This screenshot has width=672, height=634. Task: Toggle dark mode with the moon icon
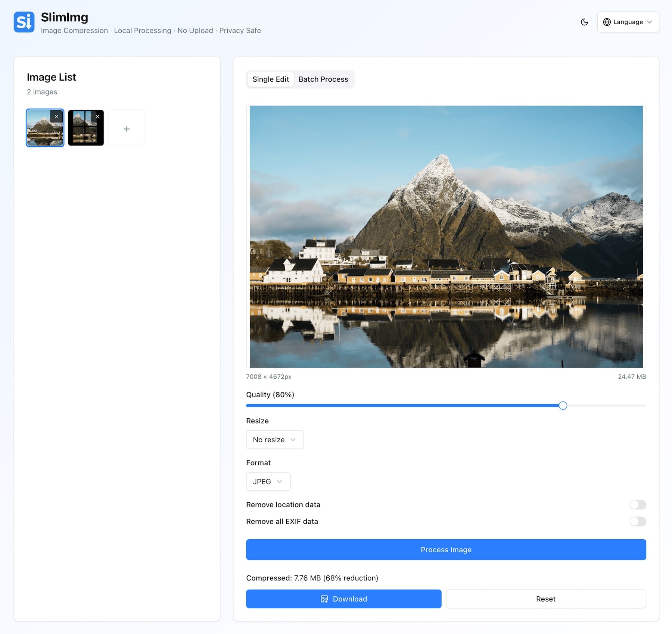[x=584, y=22]
